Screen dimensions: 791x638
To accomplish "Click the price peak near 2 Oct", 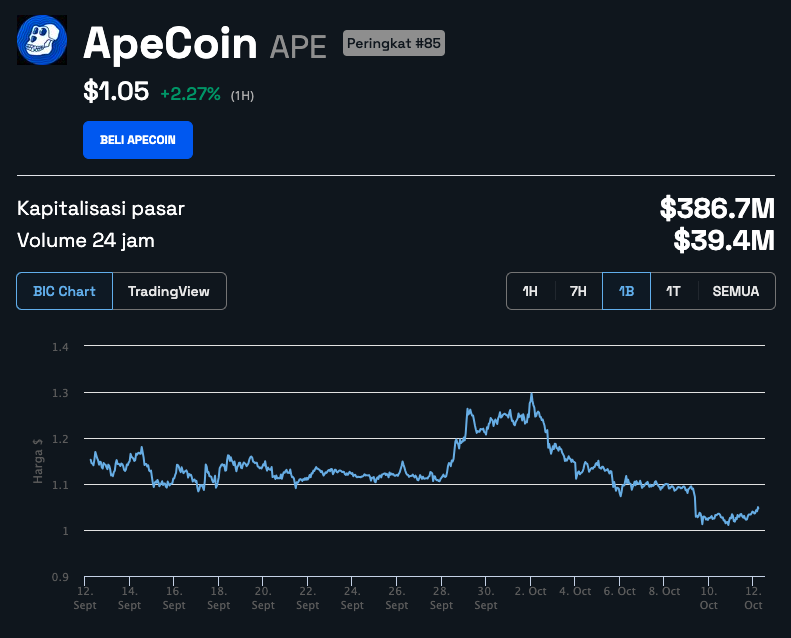I will tap(531, 395).
